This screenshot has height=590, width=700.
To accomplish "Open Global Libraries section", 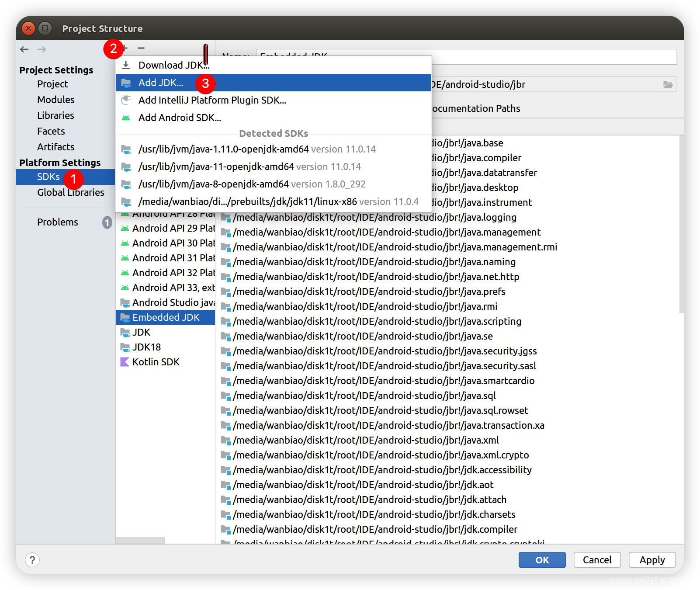I will (71, 192).
